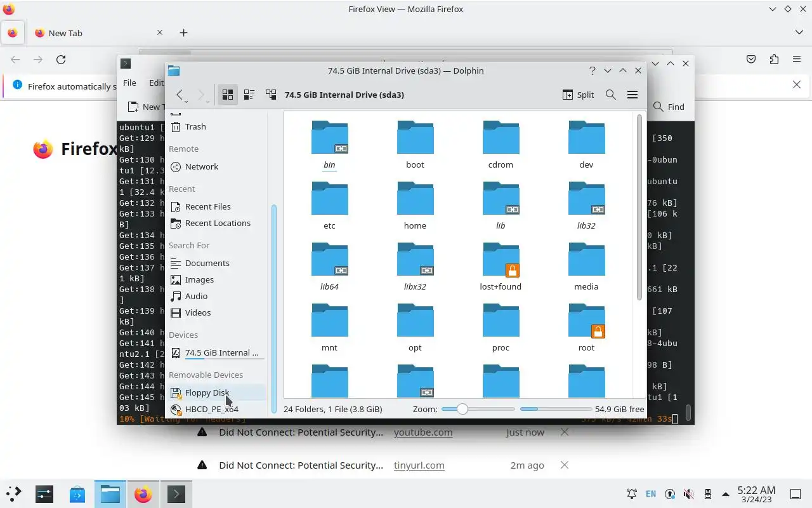The width and height of the screenshot is (812, 508).
Task: Select the proc folder icon
Action: [501, 320]
